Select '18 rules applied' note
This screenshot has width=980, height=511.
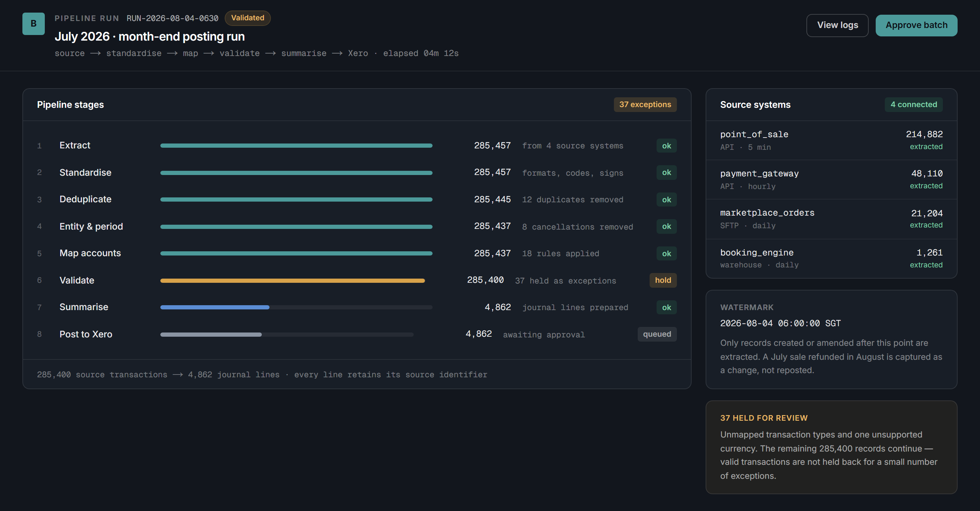(560, 253)
